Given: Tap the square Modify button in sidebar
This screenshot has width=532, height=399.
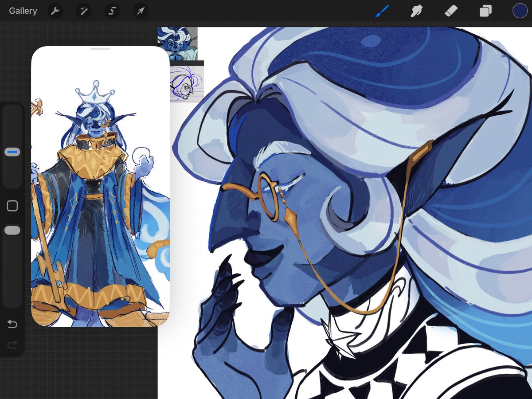Looking at the screenshot, I should 12,206.
